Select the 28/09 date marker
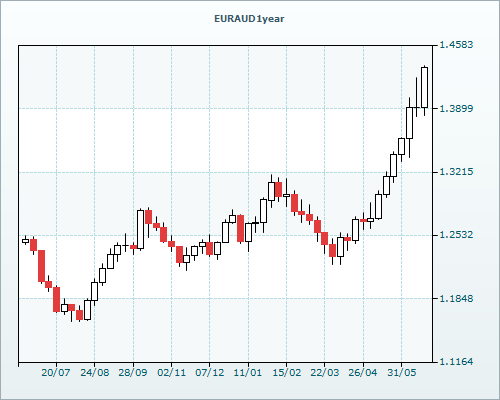 point(133,372)
